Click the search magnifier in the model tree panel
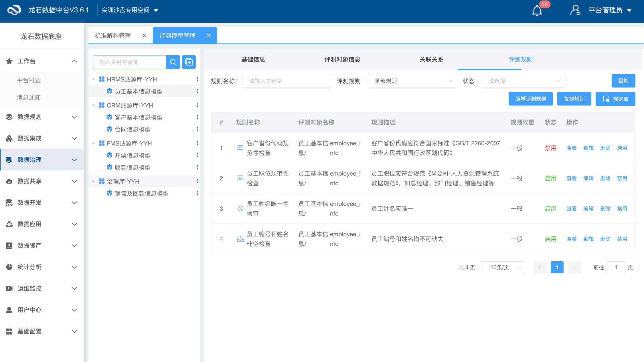This screenshot has height=362, width=644. [x=173, y=62]
